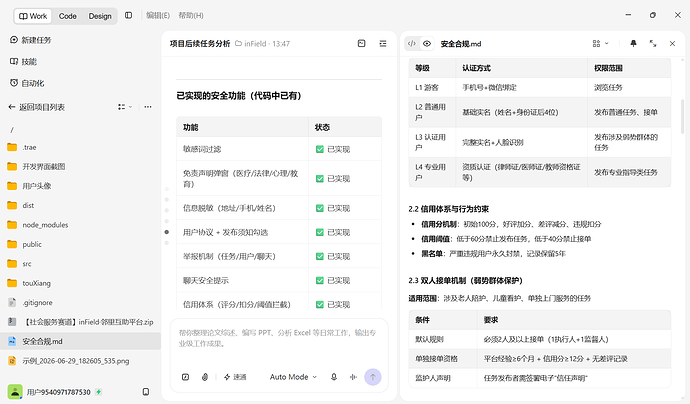Expand the node_modules folder
This screenshot has width=690, height=404.
(80, 225)
